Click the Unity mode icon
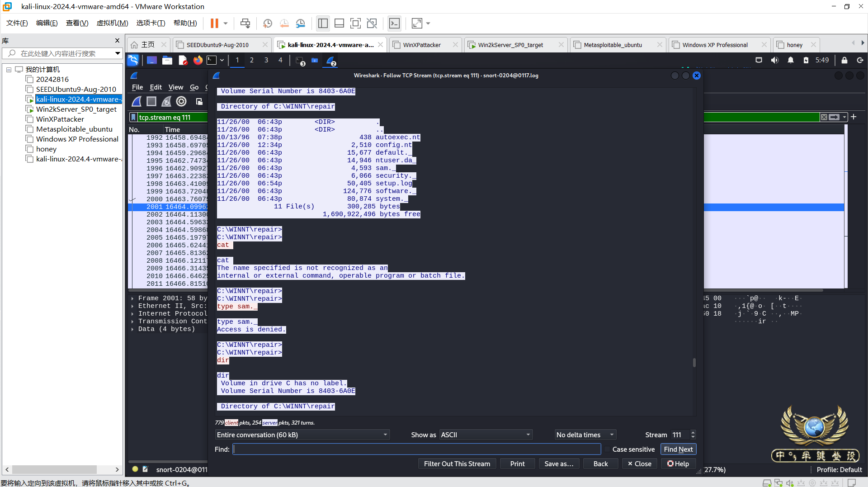Screen dimensions: 868x487 click(x=372, y=23)
